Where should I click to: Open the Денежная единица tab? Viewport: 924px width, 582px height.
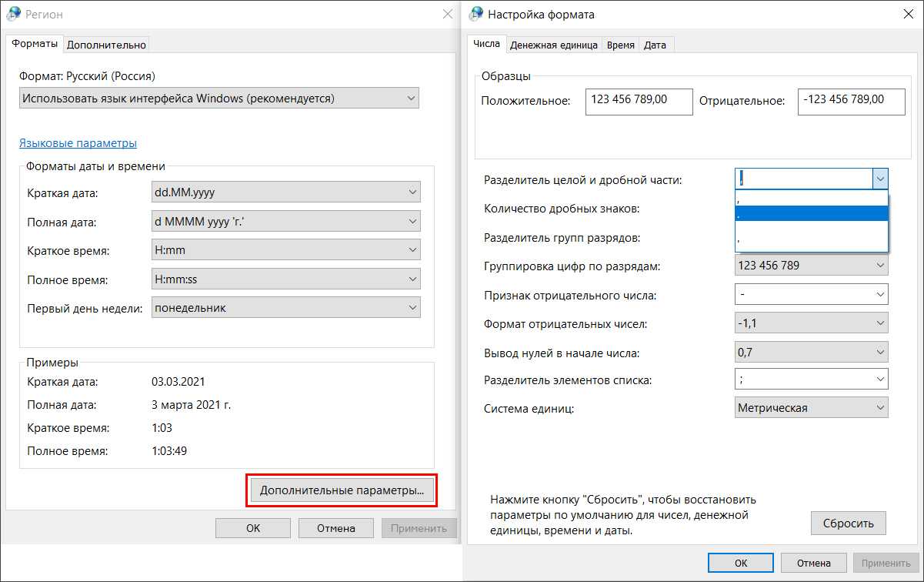[553, 45]
